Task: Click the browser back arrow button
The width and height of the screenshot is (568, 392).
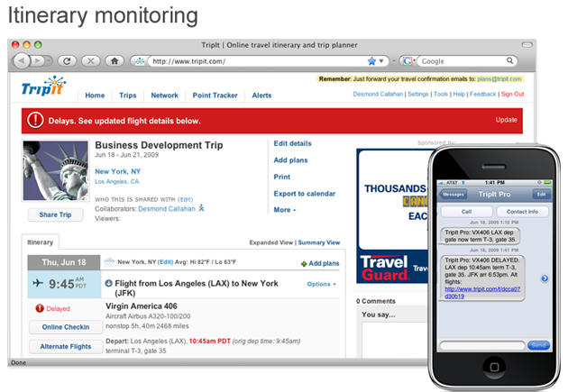Action: click(22, 60)
